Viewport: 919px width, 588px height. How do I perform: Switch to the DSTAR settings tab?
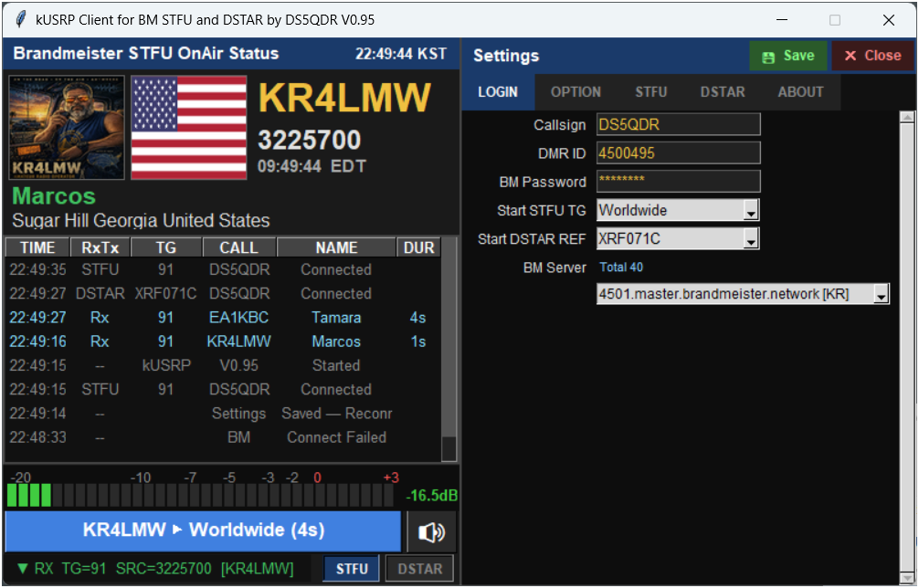coord(723,92)
